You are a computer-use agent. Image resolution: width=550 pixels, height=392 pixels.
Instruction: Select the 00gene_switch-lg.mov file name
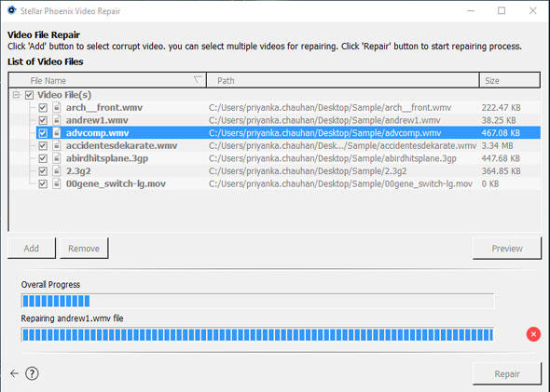pos(116,183)
